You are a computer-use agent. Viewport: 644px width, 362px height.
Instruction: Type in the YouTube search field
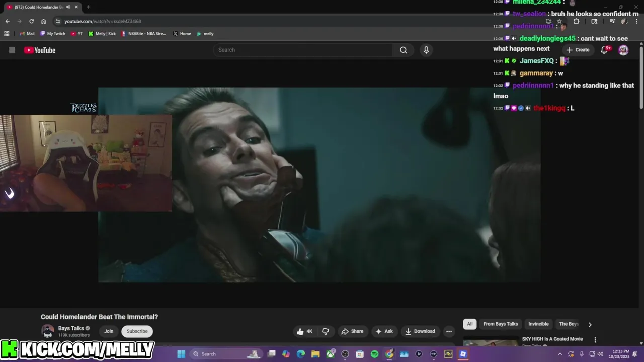point(303,50)
